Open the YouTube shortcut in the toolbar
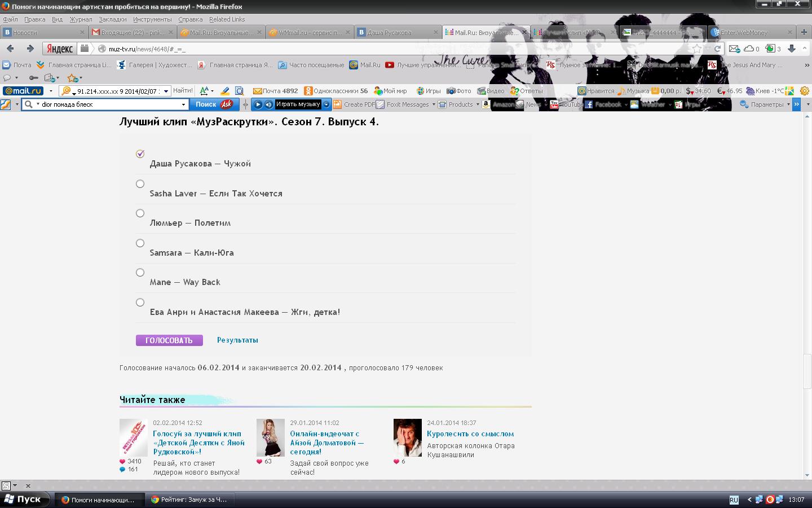This screenshot has height=508, width=812. [x=566, y=104]
